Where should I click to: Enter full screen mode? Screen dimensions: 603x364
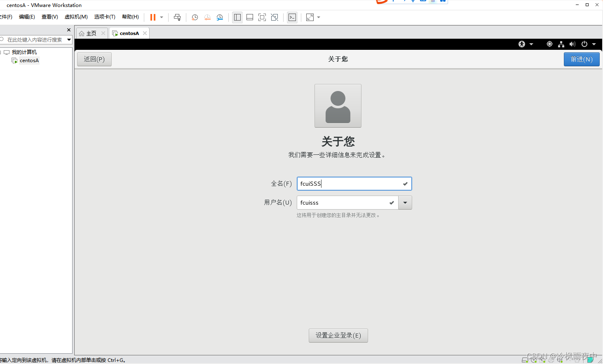click(x=262, y=17)
